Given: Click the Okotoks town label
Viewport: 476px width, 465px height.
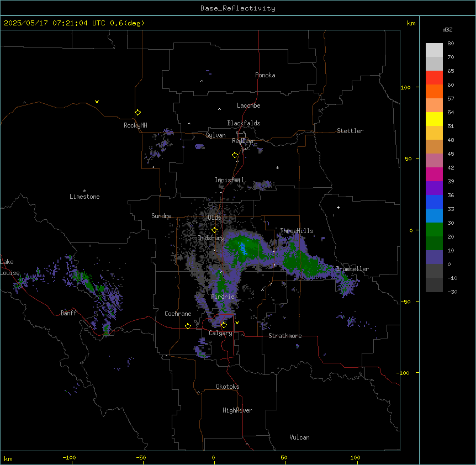Looking at the screenshot, I should pyautogui.click(x=228, y=387).
